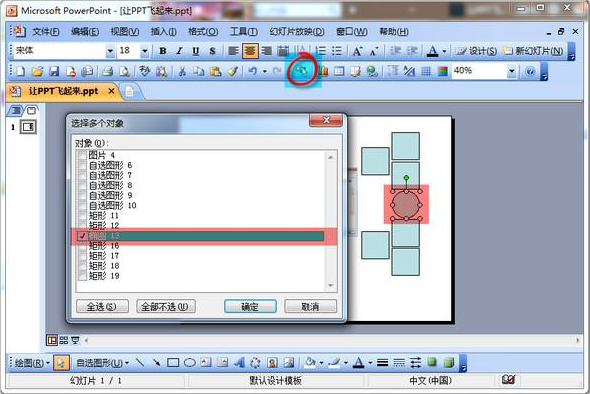Screen dimensions: 590x394
Task: Toggle Bold formatting in toolbar
Action: click(x=163, y=51)
